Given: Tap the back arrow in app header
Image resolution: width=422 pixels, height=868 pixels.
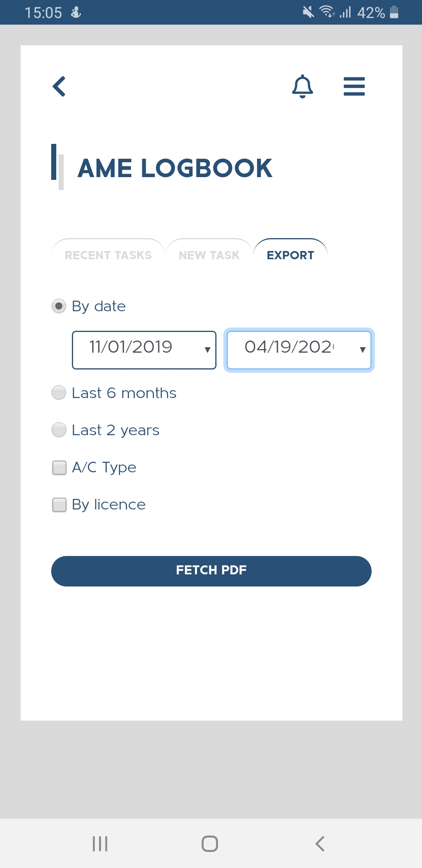Looking at the screenshot, I should coord(59,86).
